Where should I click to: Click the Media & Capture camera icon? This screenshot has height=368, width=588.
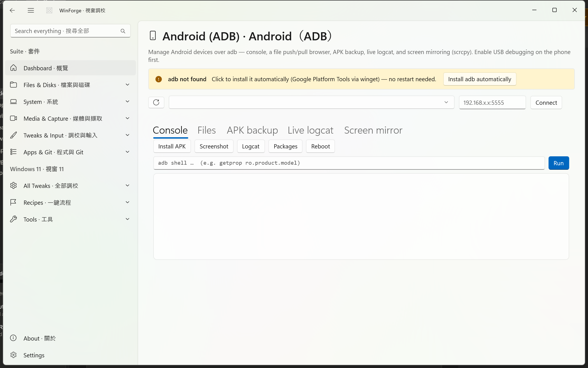13,118
